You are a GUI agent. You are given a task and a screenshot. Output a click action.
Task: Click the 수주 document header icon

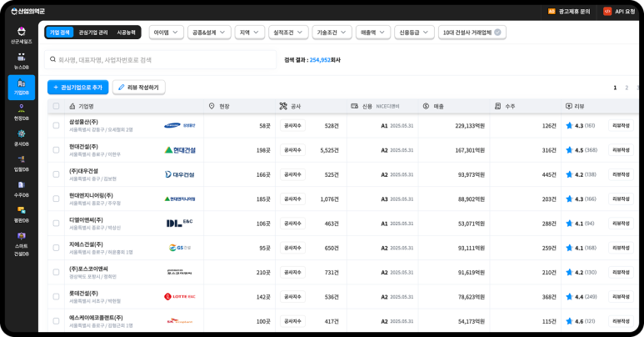497,106
